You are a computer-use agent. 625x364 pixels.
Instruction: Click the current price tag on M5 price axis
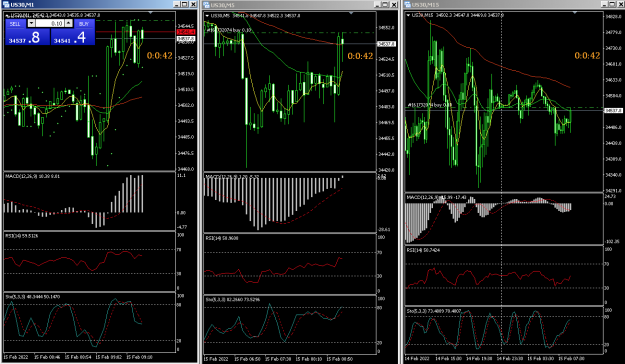click(x=386, y=44)
